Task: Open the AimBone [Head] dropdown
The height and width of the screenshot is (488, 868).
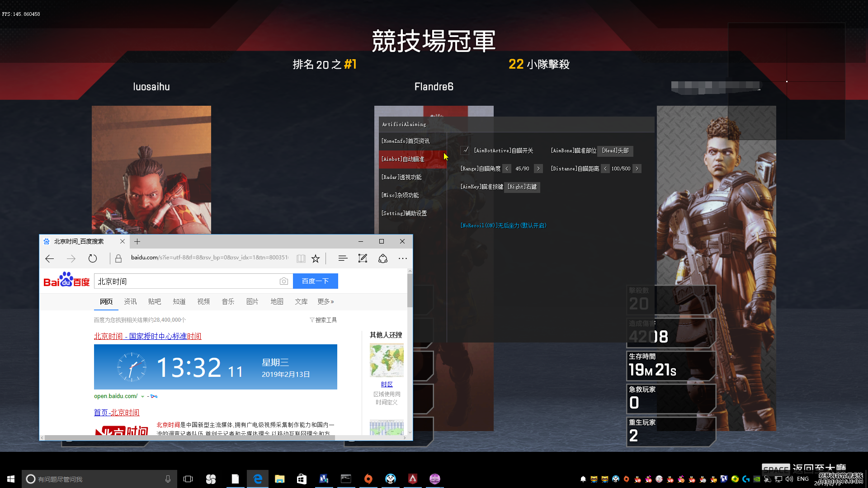Action: pos(615,150)
